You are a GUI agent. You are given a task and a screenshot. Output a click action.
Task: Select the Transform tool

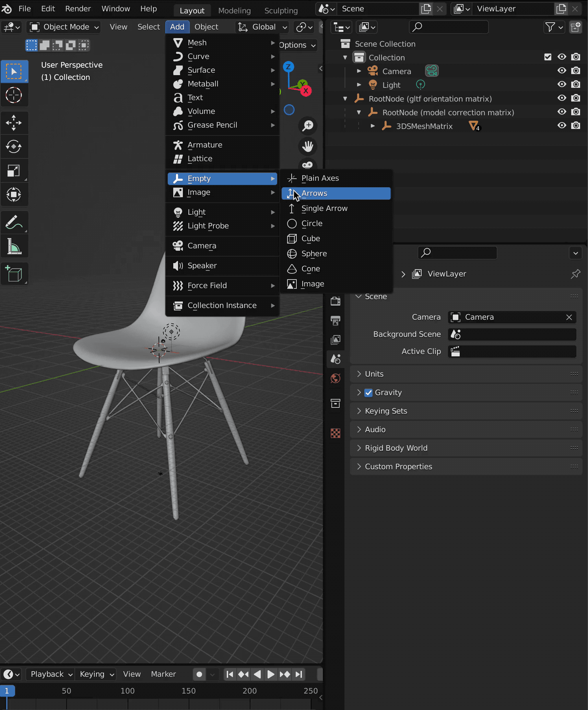pyautogui.click(x=14, y=194)
